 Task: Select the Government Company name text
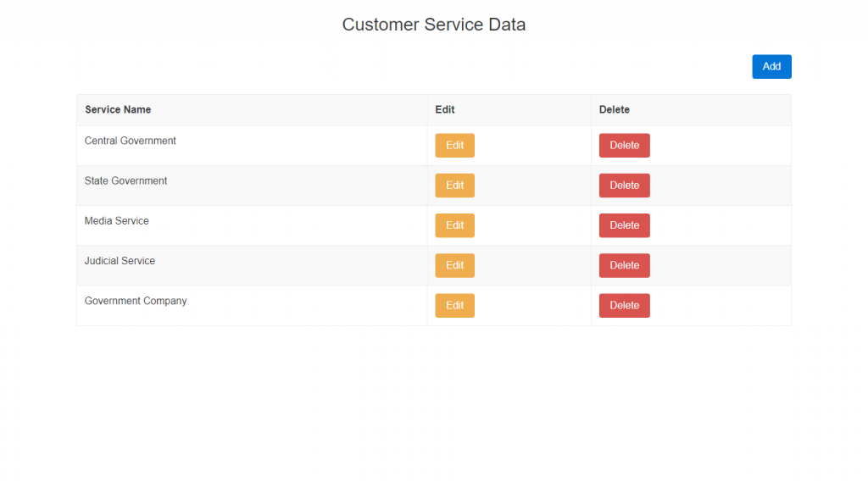(136, 302)
